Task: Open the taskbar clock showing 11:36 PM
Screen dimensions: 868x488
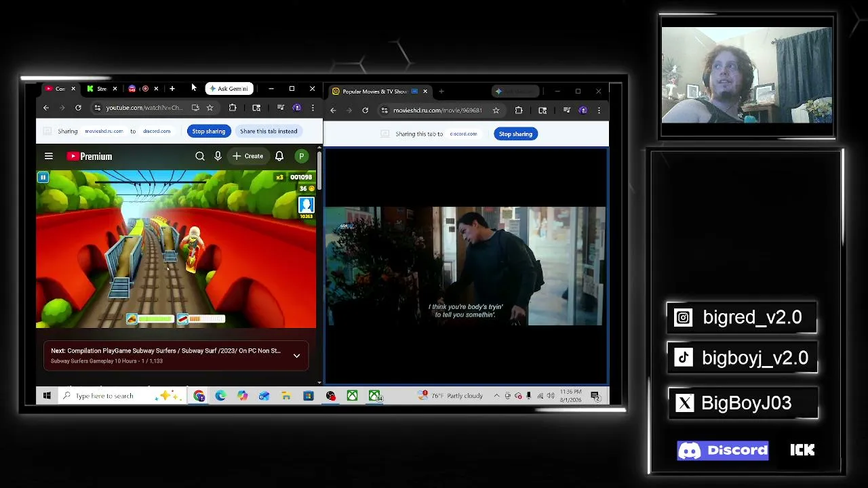Action: (570, 396)
